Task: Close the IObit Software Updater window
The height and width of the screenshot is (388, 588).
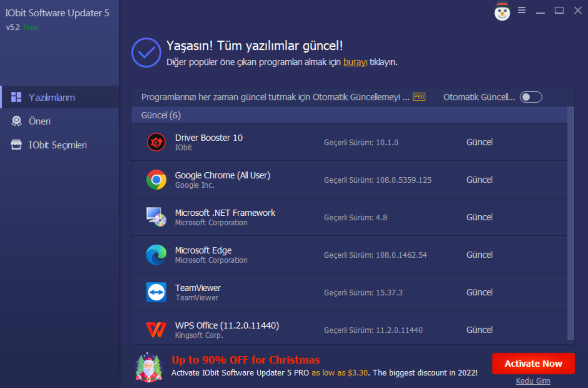Action: pyautogui.click(x=578, y=10)
